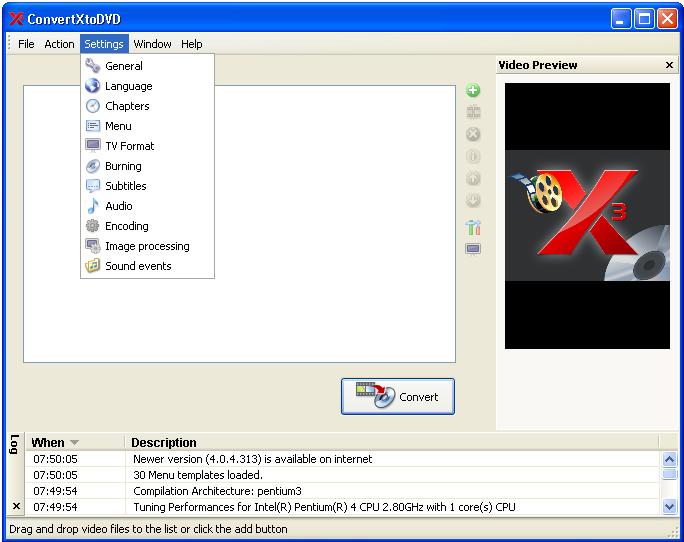Minimize the ConvertXtoDVD window

620,19
